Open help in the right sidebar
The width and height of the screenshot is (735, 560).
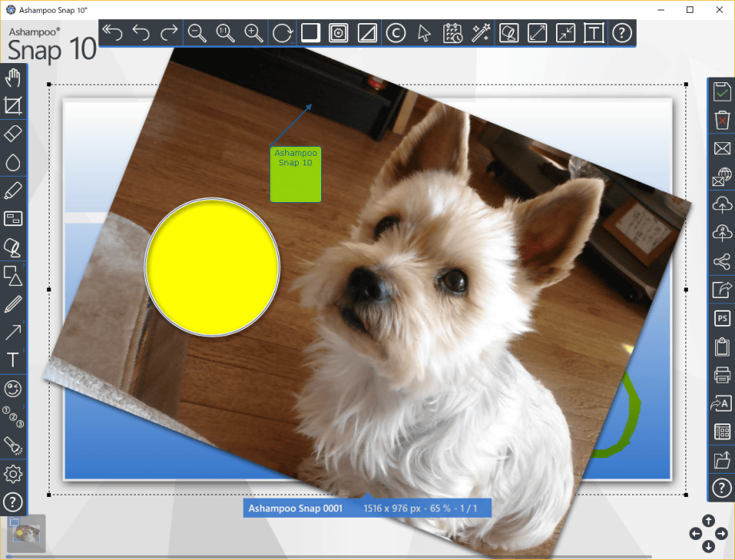[x=722, y=488]
